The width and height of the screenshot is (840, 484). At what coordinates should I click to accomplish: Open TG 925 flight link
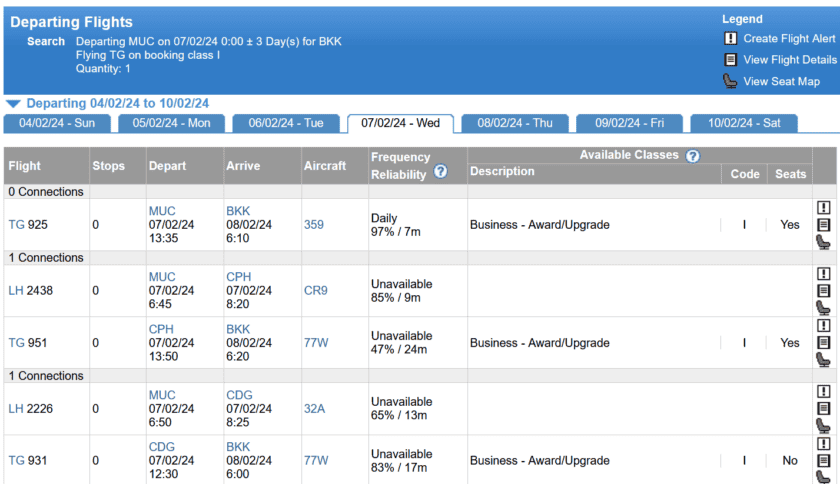(x=16, y=225)
